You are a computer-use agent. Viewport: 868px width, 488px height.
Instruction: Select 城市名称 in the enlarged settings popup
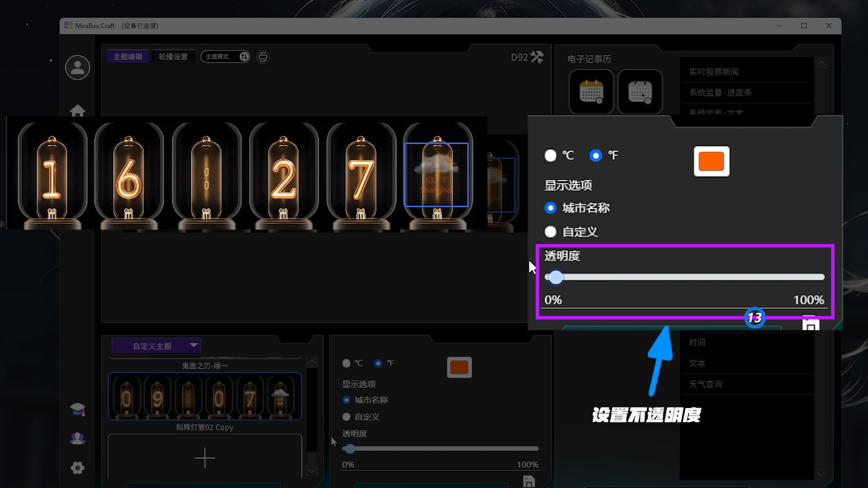point(550,208)
